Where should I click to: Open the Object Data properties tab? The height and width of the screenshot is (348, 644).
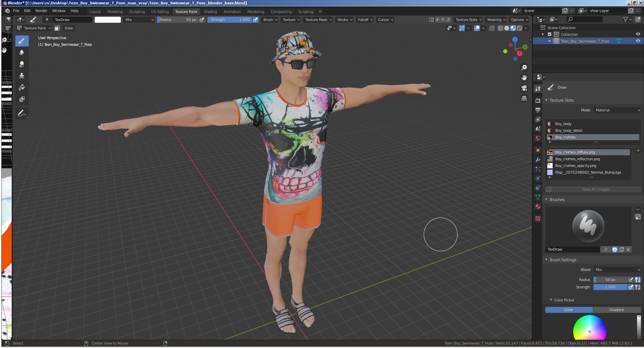point(538,197)
